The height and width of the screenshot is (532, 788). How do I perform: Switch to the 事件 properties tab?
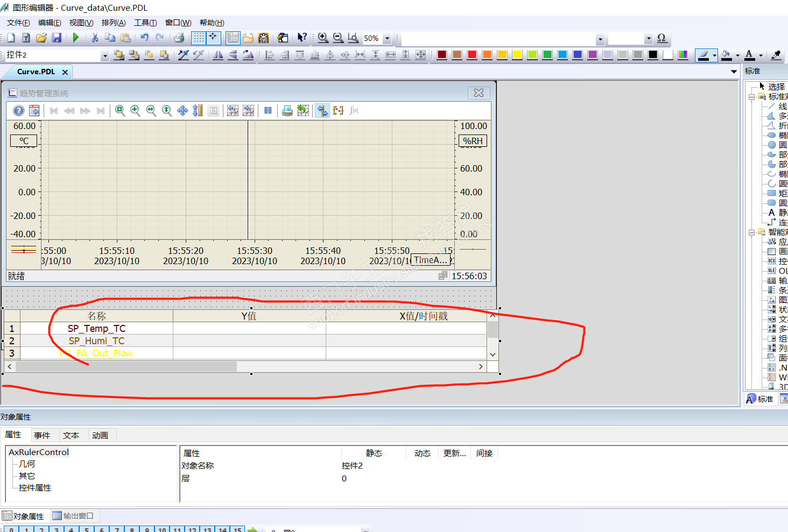point(42,435)
